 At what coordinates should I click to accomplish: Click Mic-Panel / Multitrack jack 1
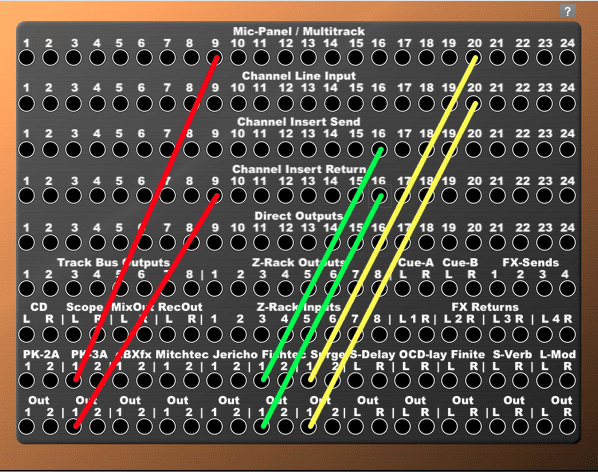point(27,58)
